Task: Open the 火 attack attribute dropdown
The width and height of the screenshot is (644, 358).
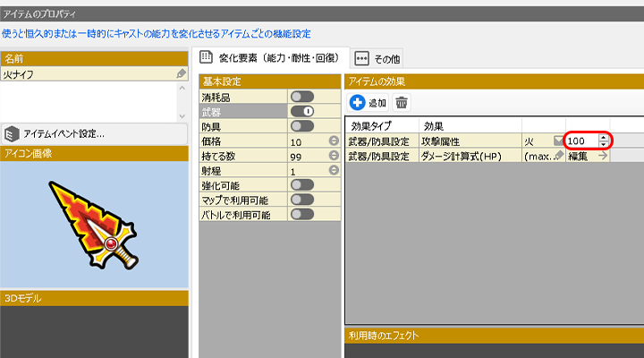Action: [558, 141]
